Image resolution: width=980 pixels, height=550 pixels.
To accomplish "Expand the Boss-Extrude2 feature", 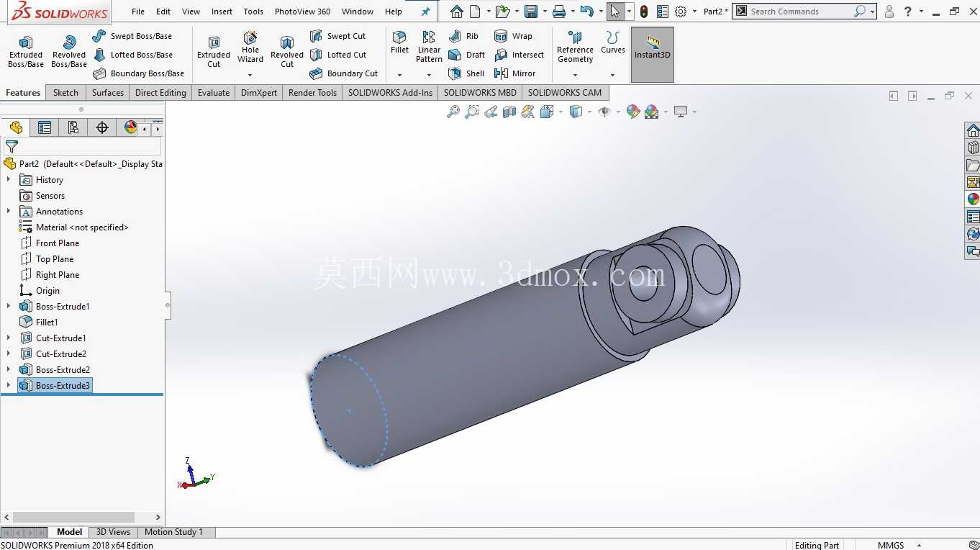I will point(9,370).
